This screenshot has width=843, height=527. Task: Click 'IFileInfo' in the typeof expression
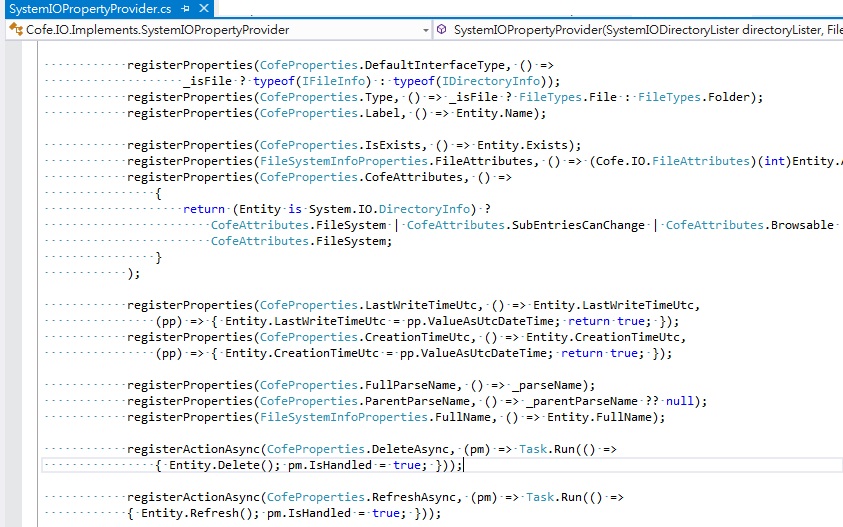pyautogui.click(x=333, y=81)
